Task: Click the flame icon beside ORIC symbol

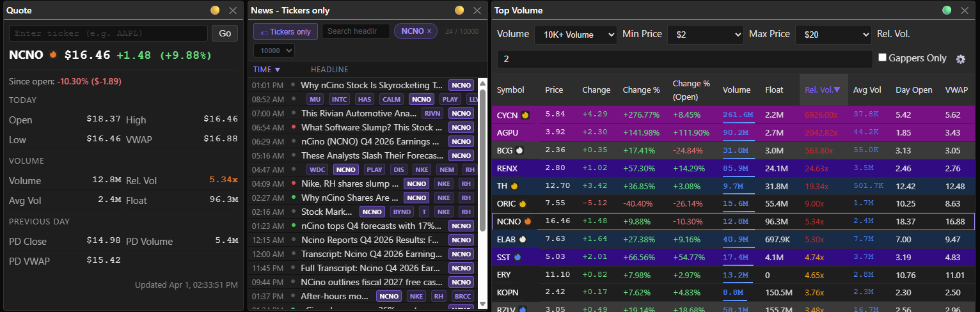Action: pyautogui.click(x=522, y=204)
